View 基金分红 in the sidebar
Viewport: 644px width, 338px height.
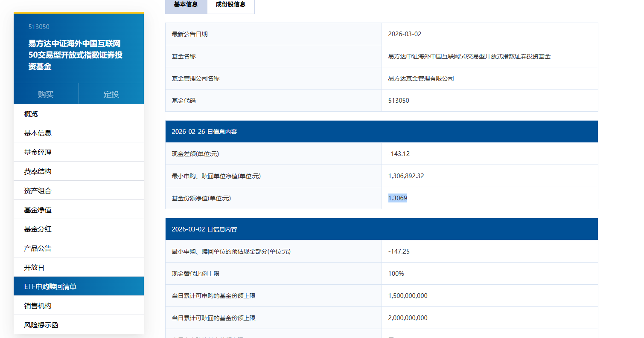[79, 229]
